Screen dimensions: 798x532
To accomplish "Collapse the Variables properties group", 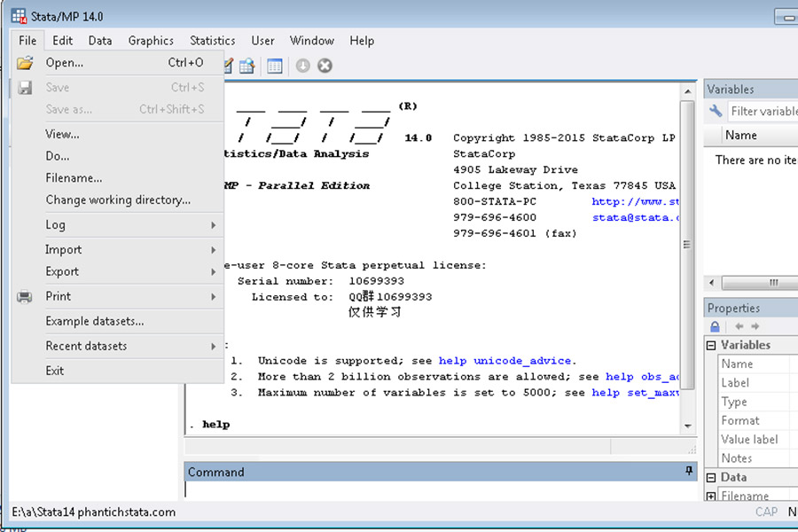I will 711,345.
